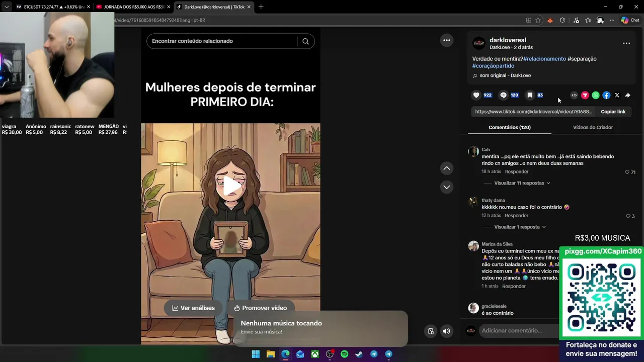Click Copiar link button
The width and height of the screenshot is (644, 362).
[613, 112]
